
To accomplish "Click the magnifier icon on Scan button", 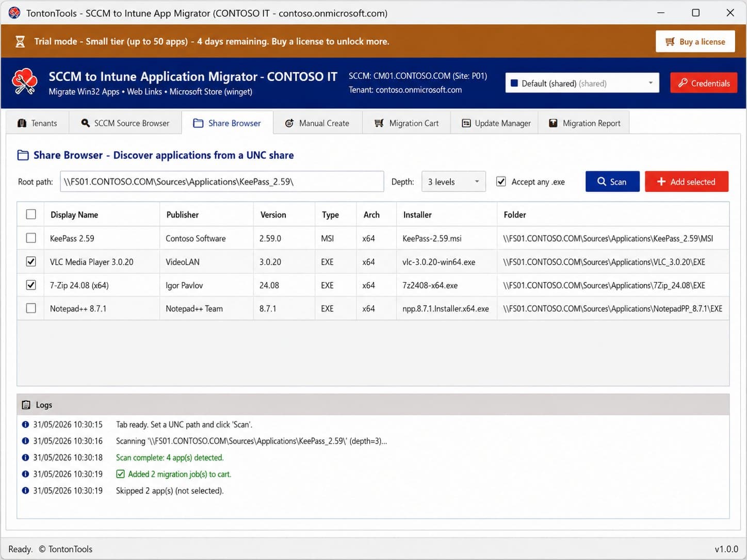I will coord(602,182).
